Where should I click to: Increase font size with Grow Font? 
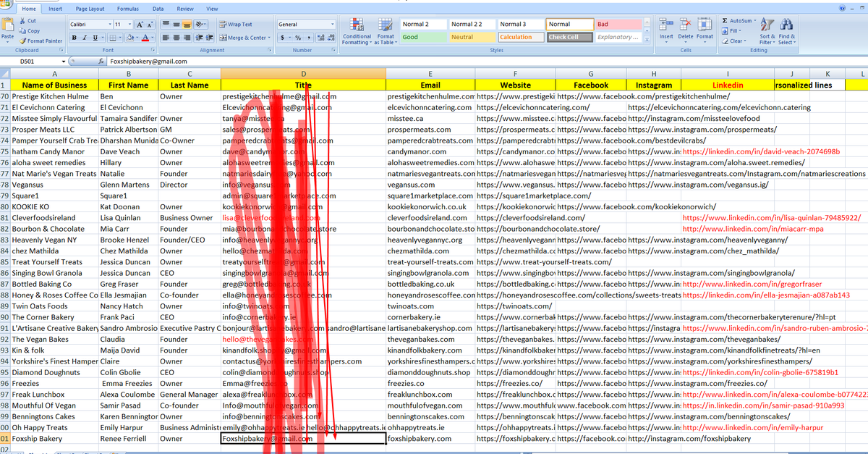tap(140, 24)
